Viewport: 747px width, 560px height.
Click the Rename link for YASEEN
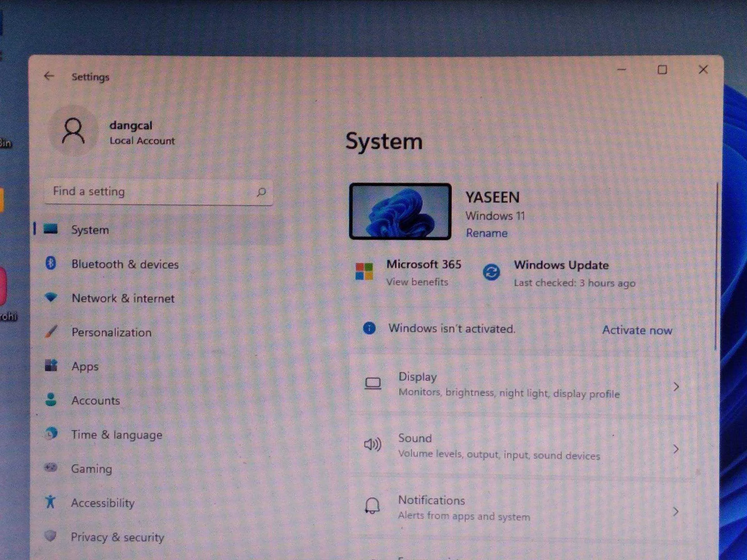pos(487,233)
